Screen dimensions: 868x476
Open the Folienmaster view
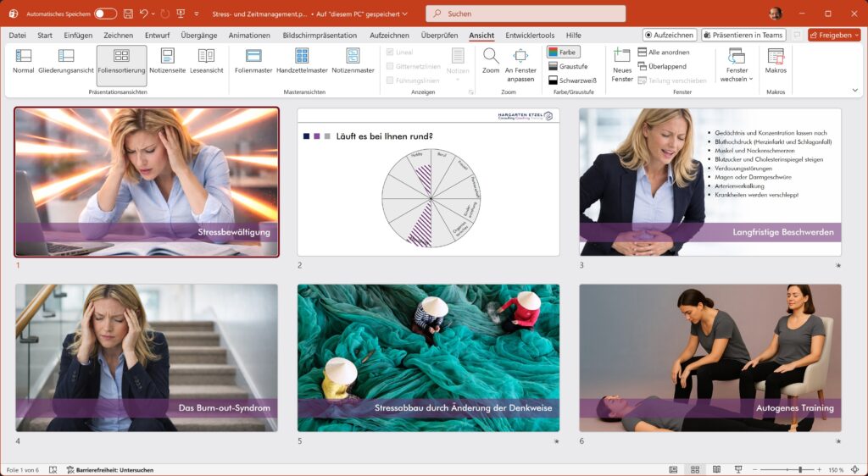(x=253, y=61)
